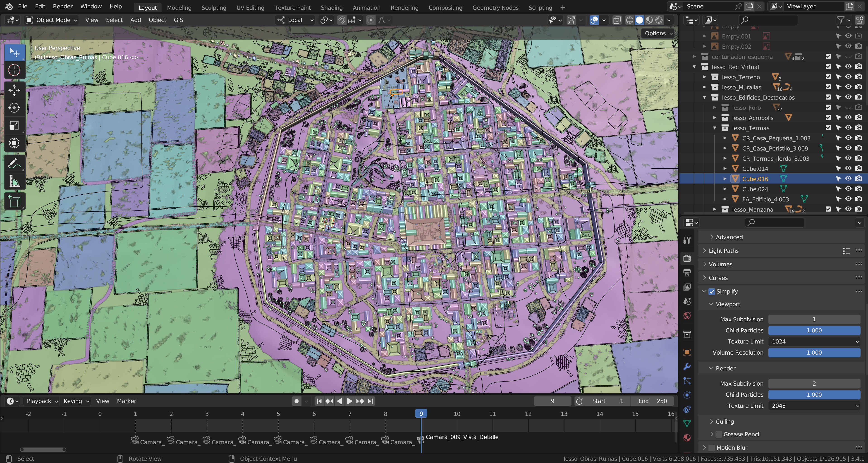
Task: Choose the Annotate pencil tool
Action: pos(14,164)
